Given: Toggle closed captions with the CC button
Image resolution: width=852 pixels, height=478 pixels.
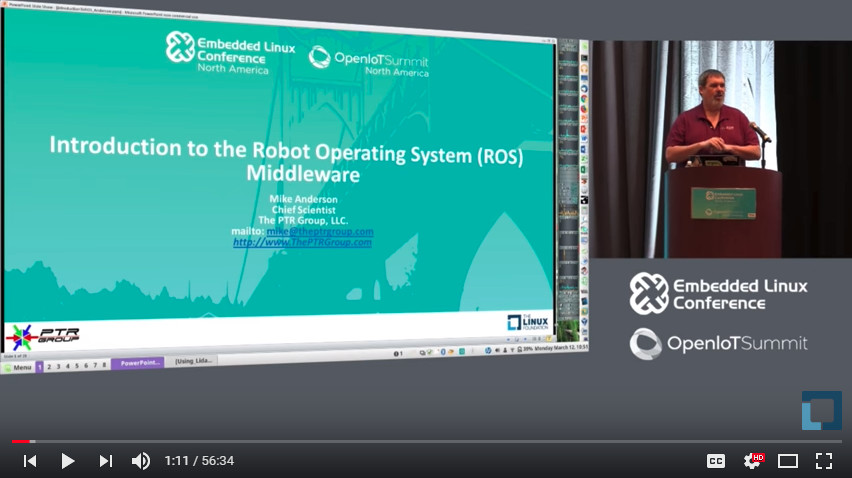Looking at the screenshot, I should tap(716, 461).
